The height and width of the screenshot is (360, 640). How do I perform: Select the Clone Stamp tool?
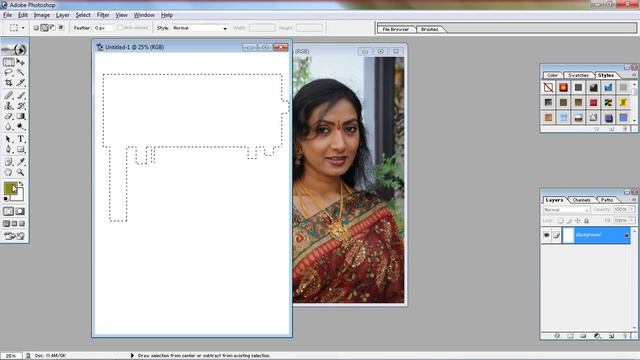pyautogui.click(x=9, y=106)
